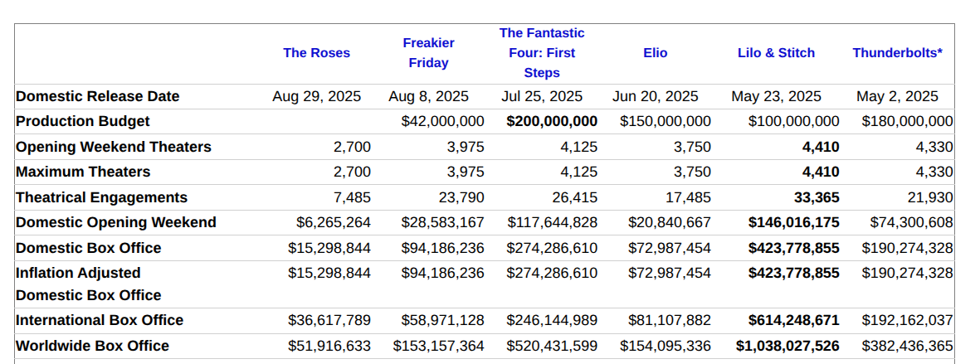Open the Thunderbolts* movie link
Image resolution: width=980 pixels, height=364 pixels.
click(897, 53)
